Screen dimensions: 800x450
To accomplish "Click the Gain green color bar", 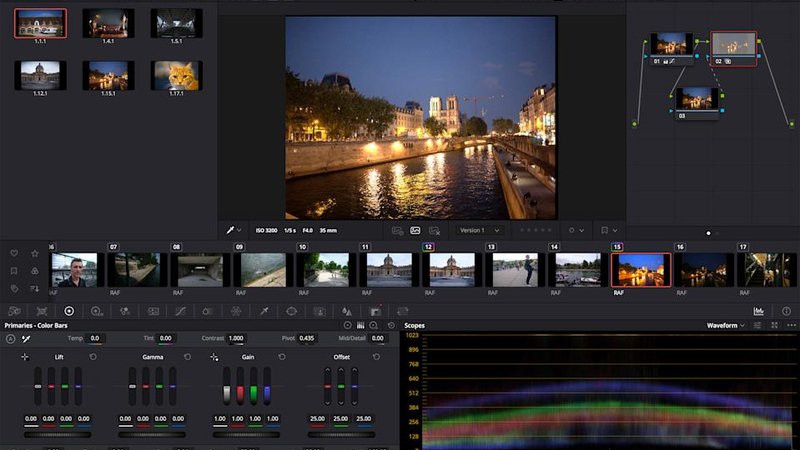I will [x=254, y=387].
